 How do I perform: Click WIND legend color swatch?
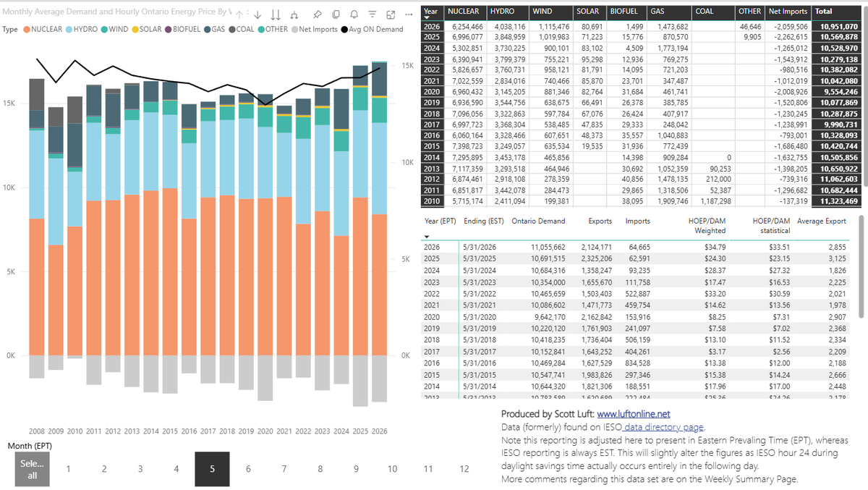pyautogui.click(x=105, y=30)
